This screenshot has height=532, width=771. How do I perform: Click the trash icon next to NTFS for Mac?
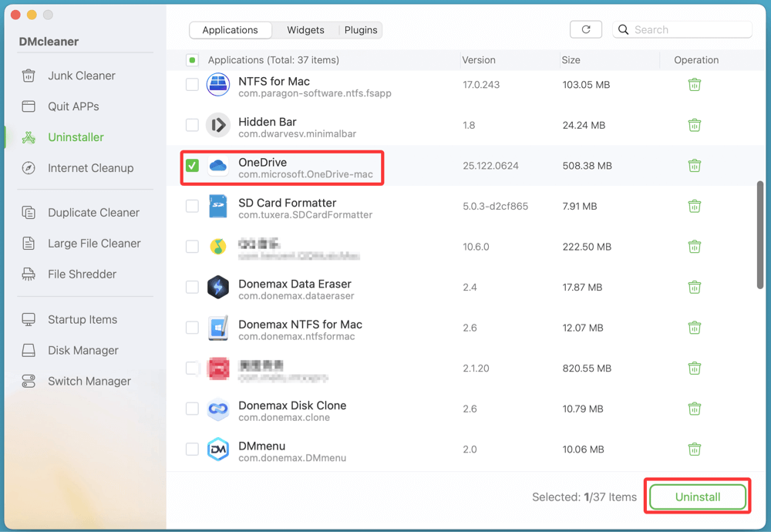click(695, 85)
